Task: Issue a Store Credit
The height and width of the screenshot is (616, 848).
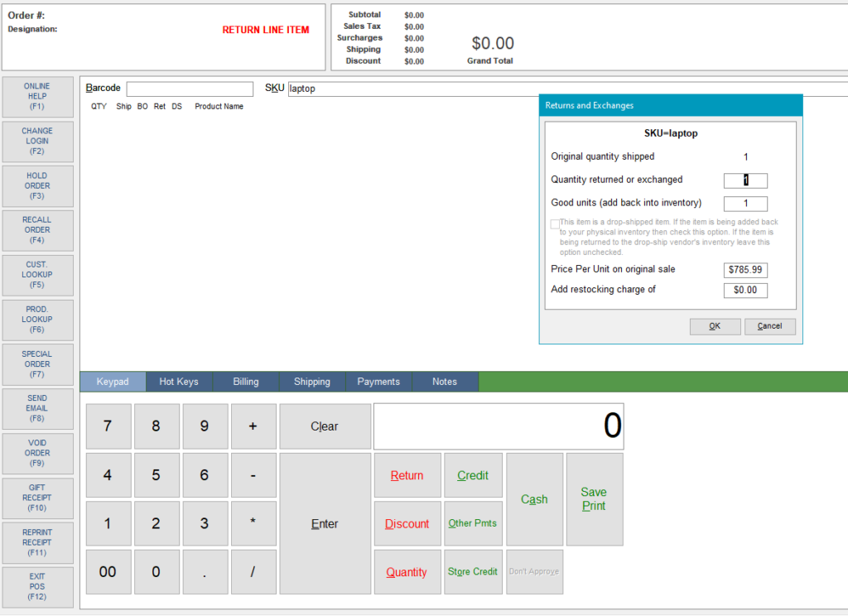Action: click(x=473, y=571)
